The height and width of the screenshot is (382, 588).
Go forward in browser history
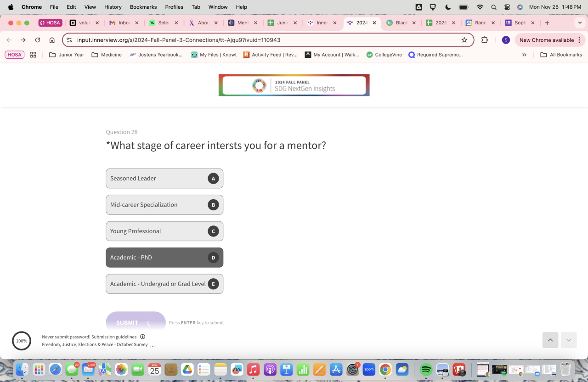(x=23, y=40)
